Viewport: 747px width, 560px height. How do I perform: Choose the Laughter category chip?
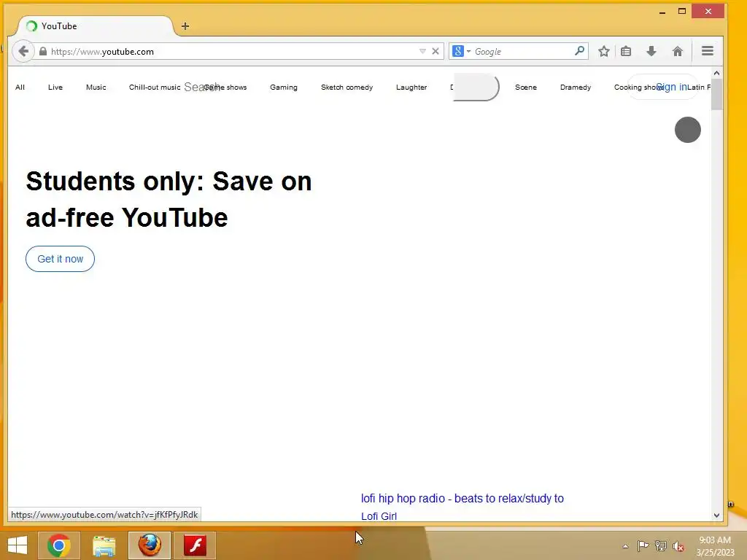[411, 87]
